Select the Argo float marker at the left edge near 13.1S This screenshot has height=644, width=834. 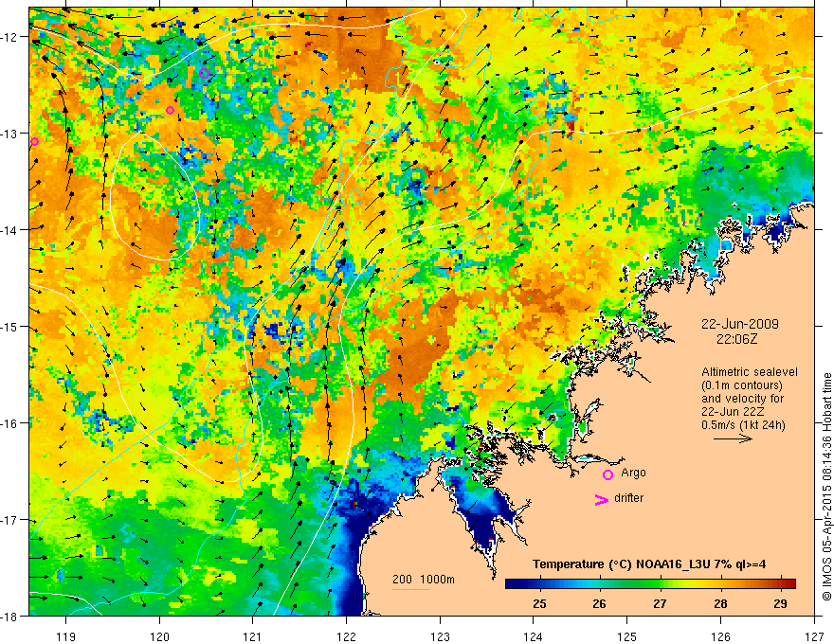tap(34, 141)
